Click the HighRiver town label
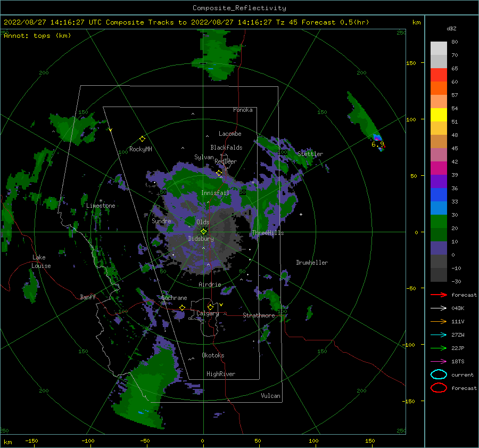 tap(220, 374)
